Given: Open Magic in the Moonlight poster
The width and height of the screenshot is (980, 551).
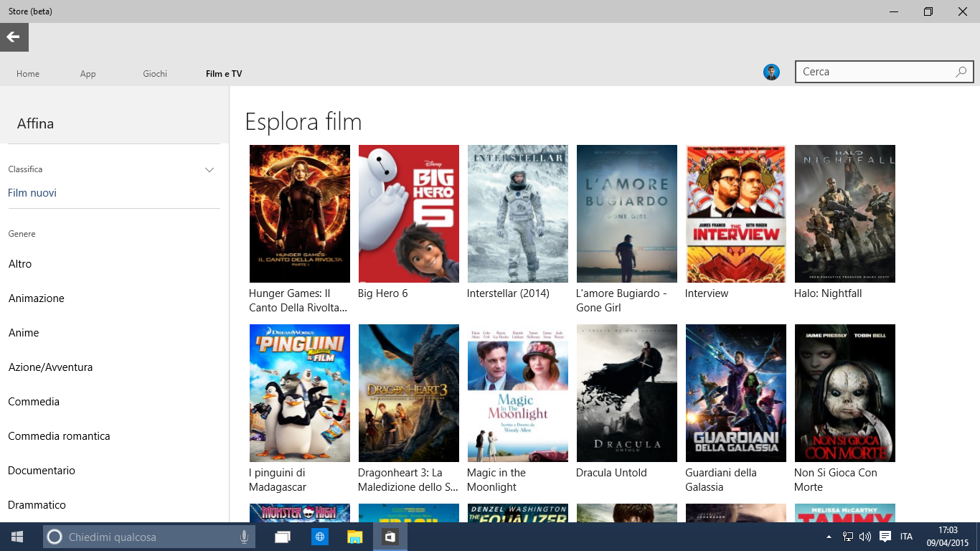Looking at the screenshot, I should coord(518,393).
